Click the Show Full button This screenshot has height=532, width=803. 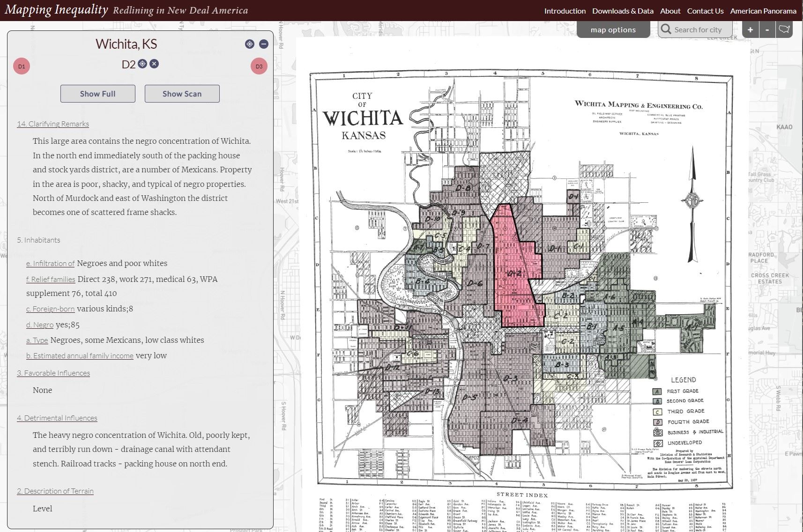pyautogui.click(x=98, y=94)
